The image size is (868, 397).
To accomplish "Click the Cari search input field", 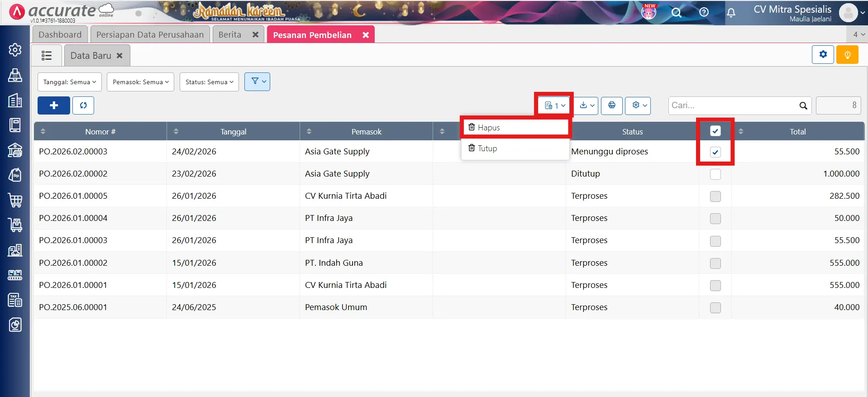I will point(733,105).
